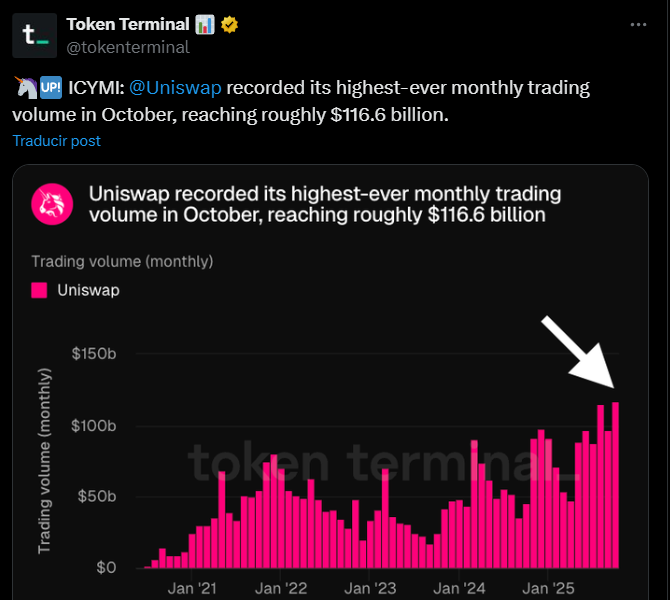This screenshot has width=670, height=600.
Task: Click the @tokenterminal handle
Action: [x=127, y=46]
